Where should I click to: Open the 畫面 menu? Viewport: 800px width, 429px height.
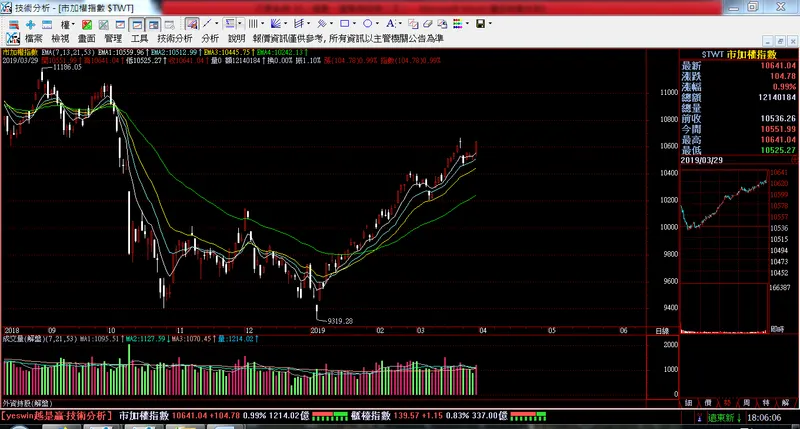click(87, 38)
